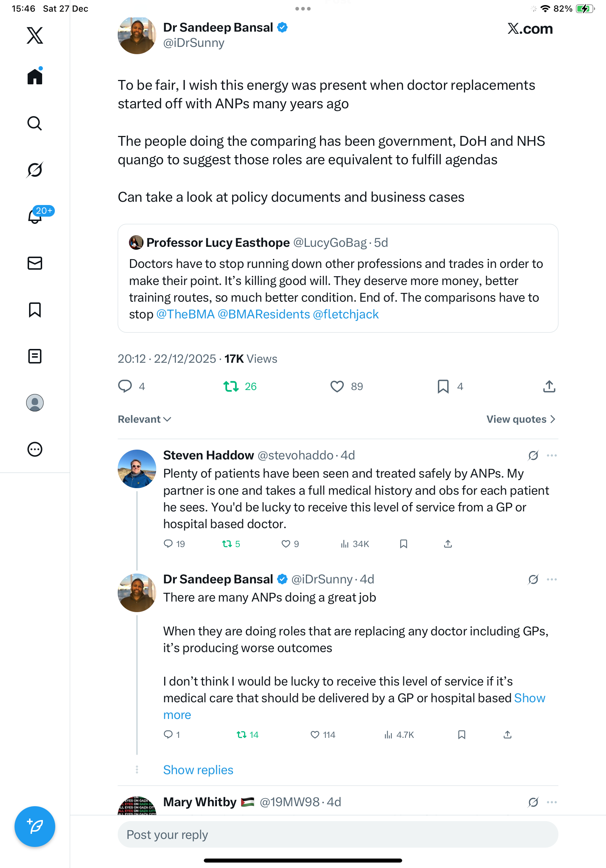
Task: Open the Notifications bell
Action: 35,216
